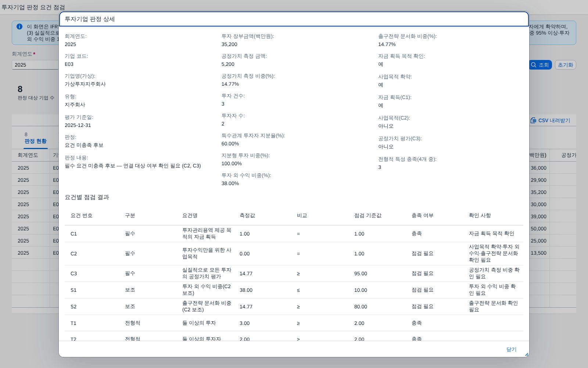Screen dimensions: 588x368
Task: Click 자금 획득 목적 확인 note in row C1
Action: (492, 234)
